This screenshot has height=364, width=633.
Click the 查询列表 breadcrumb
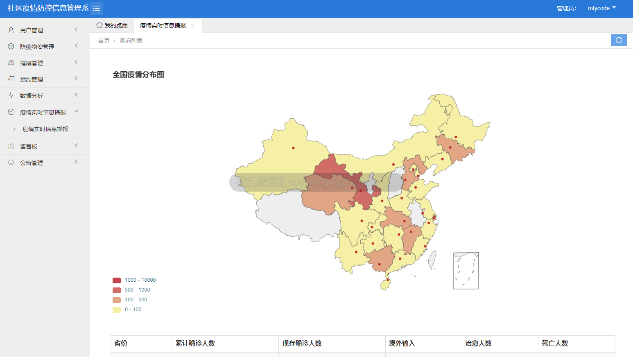pos(131,41)
